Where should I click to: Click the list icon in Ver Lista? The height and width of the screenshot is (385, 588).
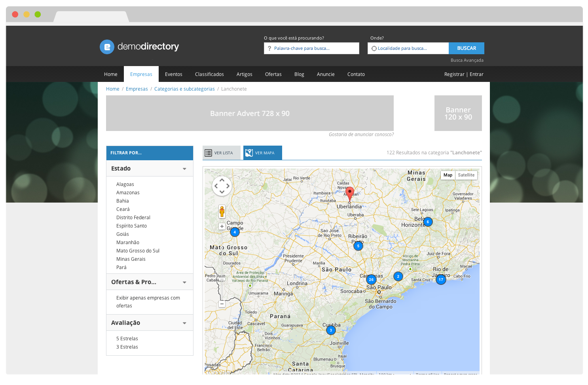[208, 153]
